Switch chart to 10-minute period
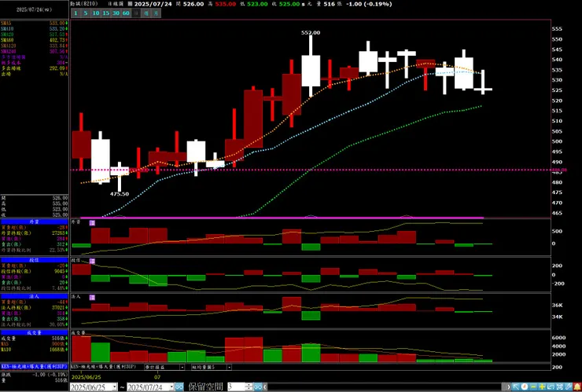 coord(96,13)
